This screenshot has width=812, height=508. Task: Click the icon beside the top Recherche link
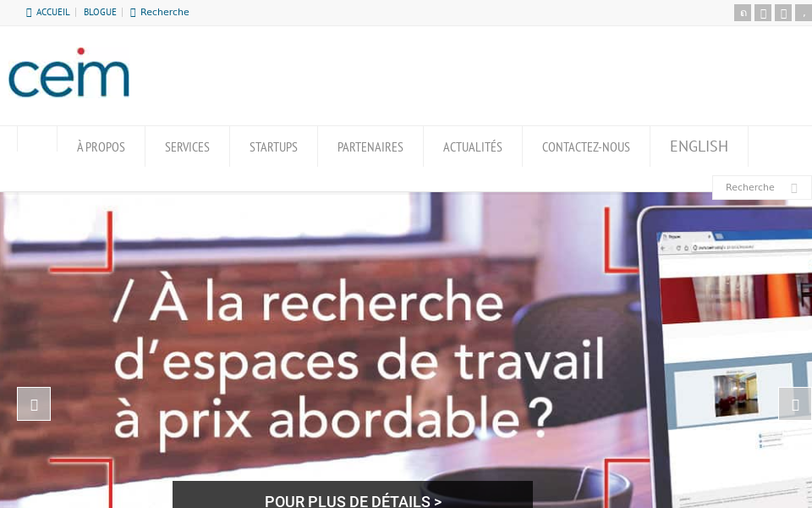point(133,13)
